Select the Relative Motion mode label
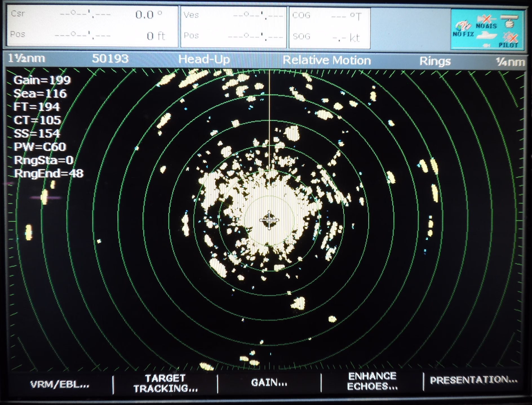Screen dimensions: 532x405 click(327, 60)
